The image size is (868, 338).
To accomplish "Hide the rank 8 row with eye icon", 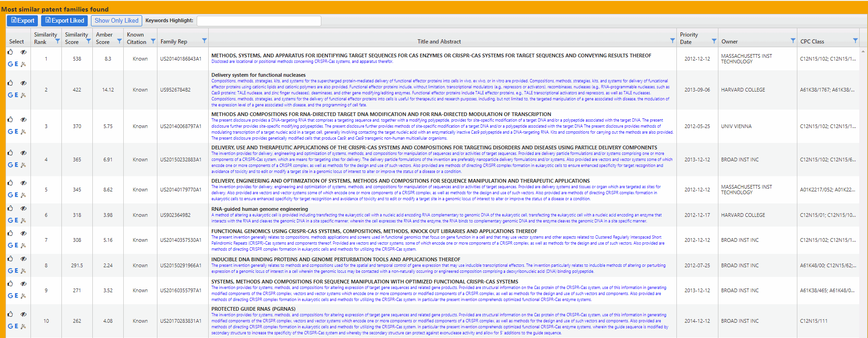I will pyautogui.click(x=24, y=259).
